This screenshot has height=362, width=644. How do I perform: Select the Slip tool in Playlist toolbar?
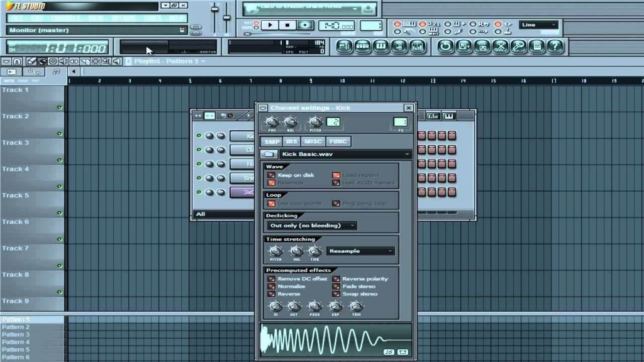(74, 61)
